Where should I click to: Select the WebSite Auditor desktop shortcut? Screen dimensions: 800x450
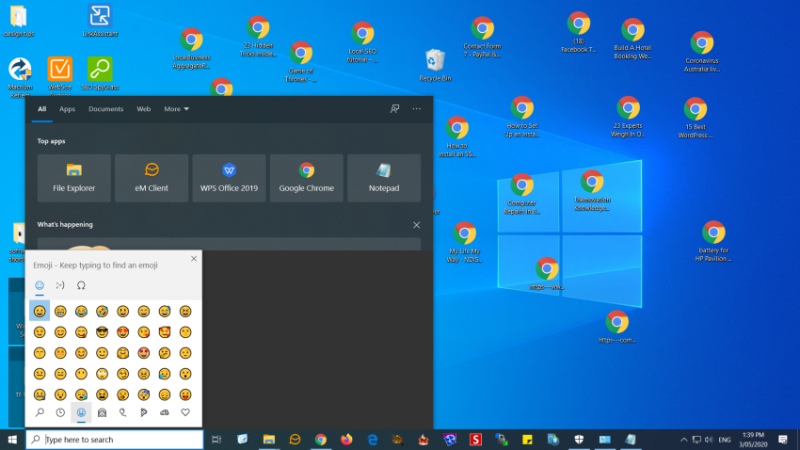point(60,76)
